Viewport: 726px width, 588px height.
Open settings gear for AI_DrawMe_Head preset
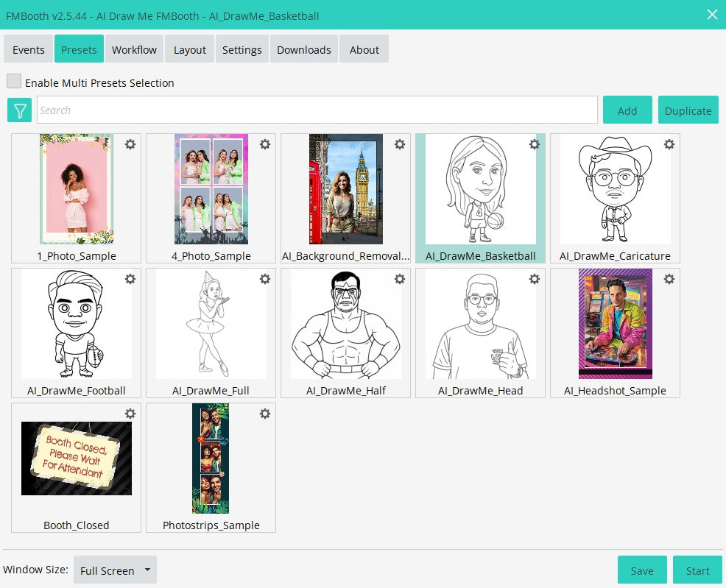coord(535,279)
